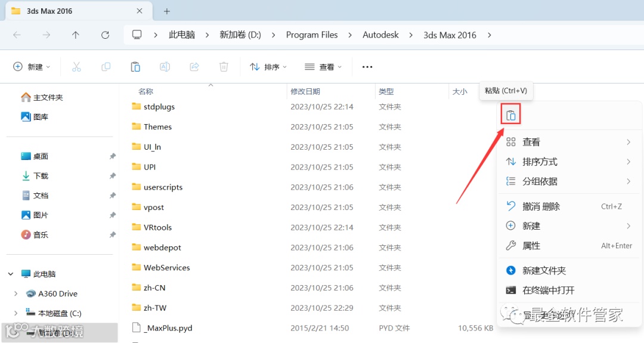Screen dimensions: 644x343
Task: Click Program Files breadcrumb
Action: click(312, 35)
